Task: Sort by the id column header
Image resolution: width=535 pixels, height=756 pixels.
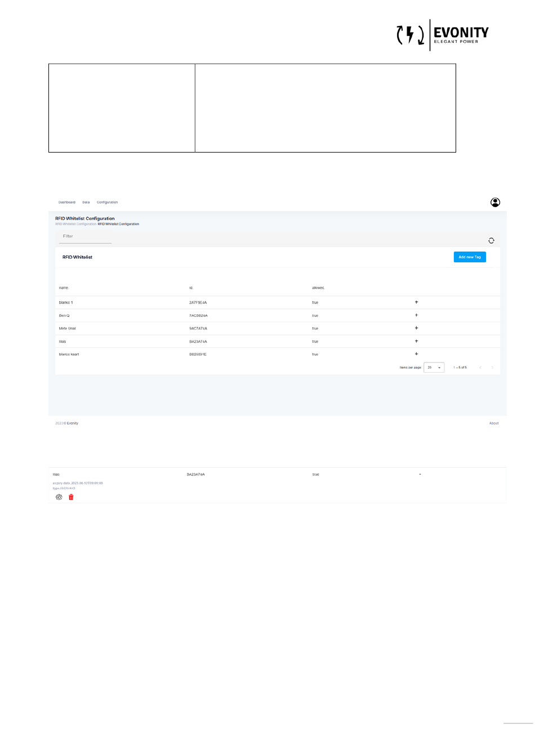Action: 191,288
